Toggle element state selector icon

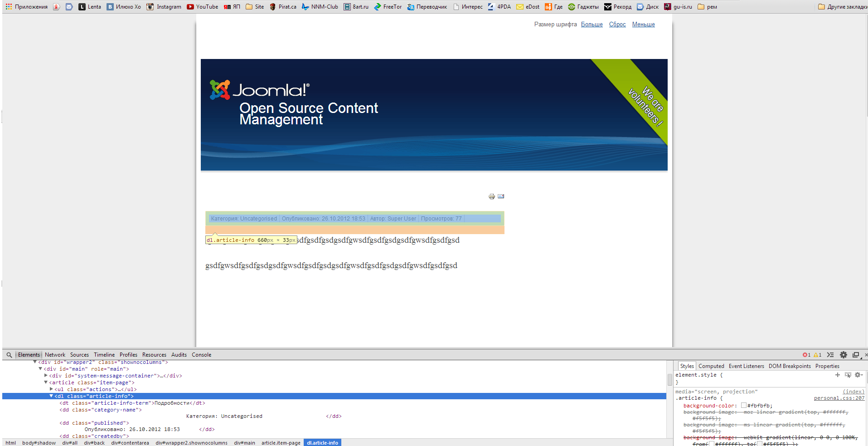click(x=848, y=375)
